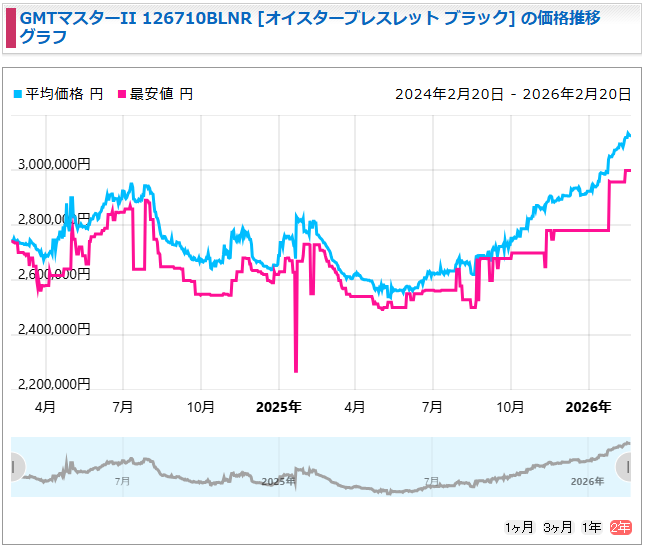Switch the chart to 1年 range
647x550 pixels.
(x=593, y=527)
